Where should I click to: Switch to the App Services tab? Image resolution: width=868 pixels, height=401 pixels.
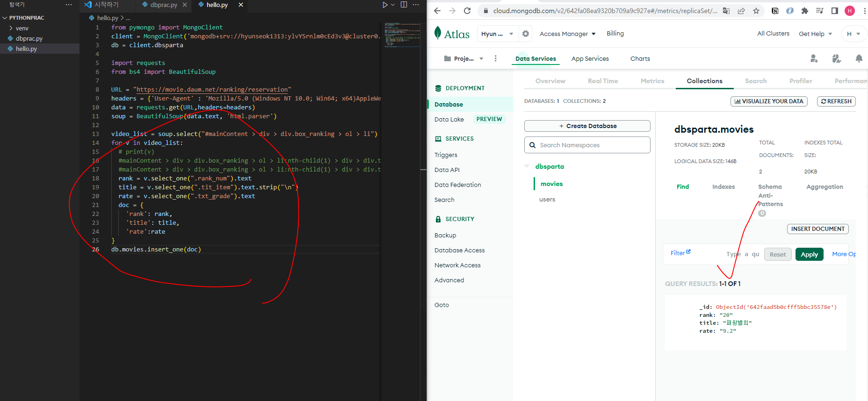(590, 59)
